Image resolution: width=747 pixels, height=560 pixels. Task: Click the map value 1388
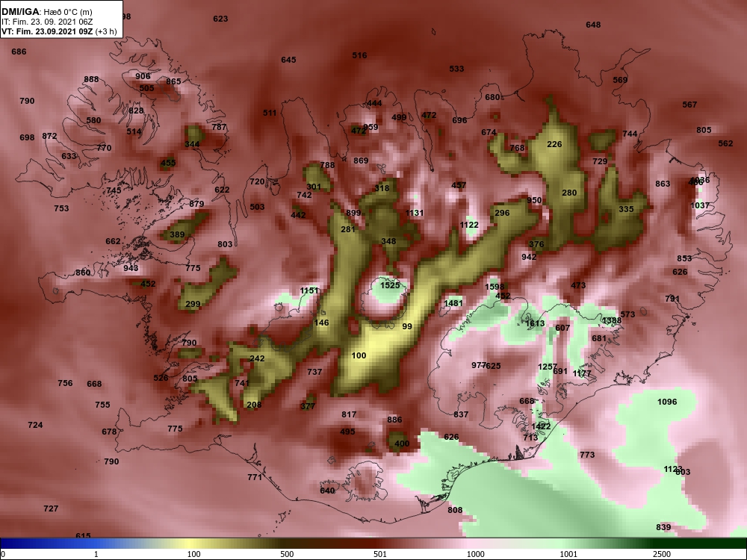pos(612,320)
